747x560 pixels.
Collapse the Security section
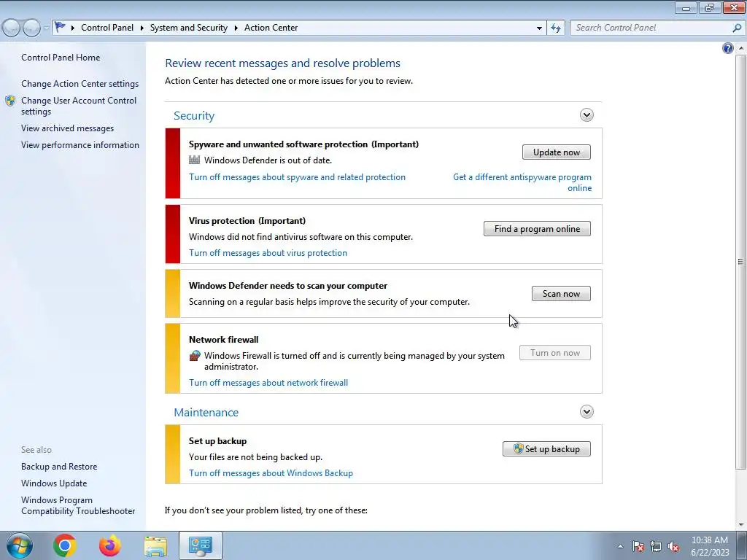pos(587,114)
